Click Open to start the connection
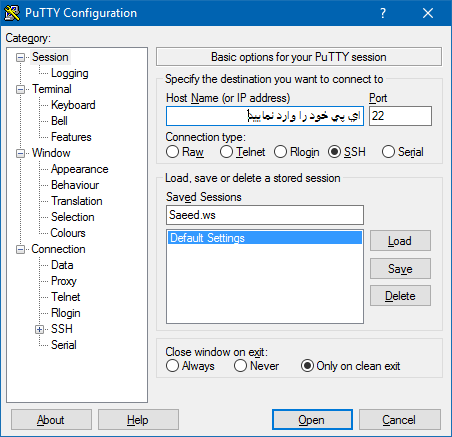 [x=312, y=420]
